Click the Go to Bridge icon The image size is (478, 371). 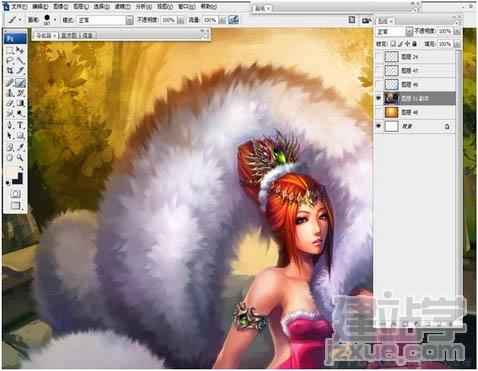pos(366,20)
